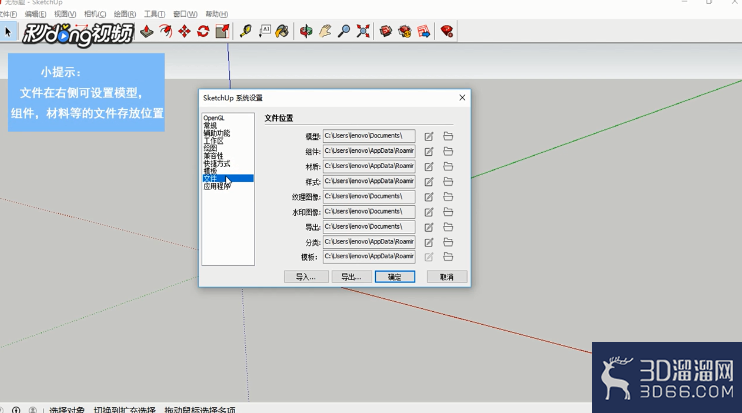Open the 工具(T) menu
This screenshot has width=742, height=413.
(x=154, y=14)
